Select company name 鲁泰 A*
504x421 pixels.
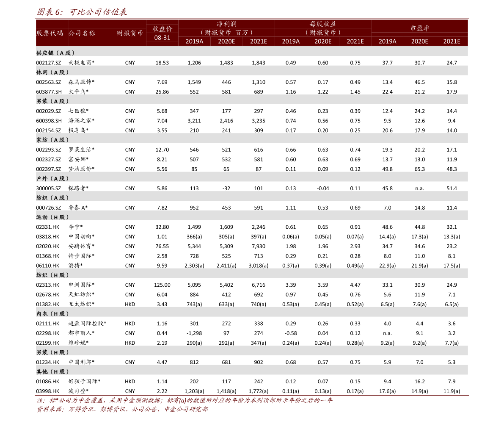tap(78, 208)
